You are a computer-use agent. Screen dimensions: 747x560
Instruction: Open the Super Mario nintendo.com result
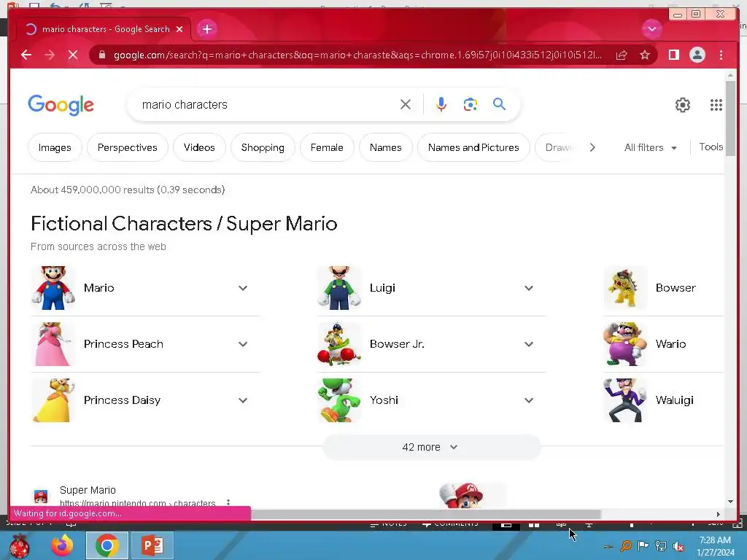[x=88, y=490]
